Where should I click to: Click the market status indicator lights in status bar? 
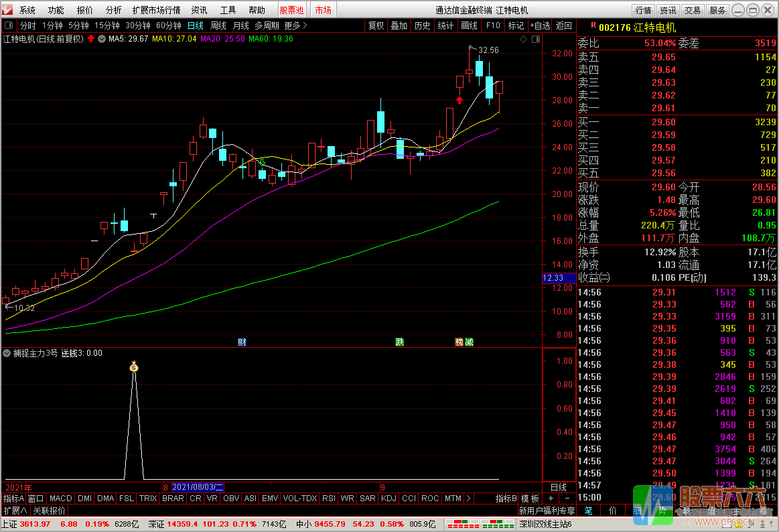480,524
